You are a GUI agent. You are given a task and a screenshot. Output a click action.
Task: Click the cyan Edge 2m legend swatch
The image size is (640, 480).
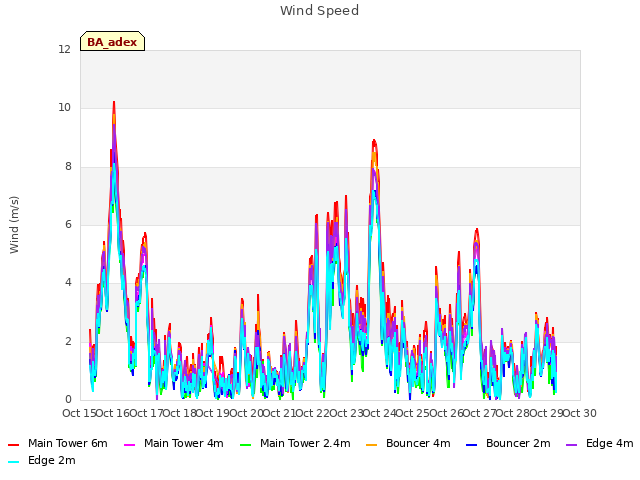(13, 462)
